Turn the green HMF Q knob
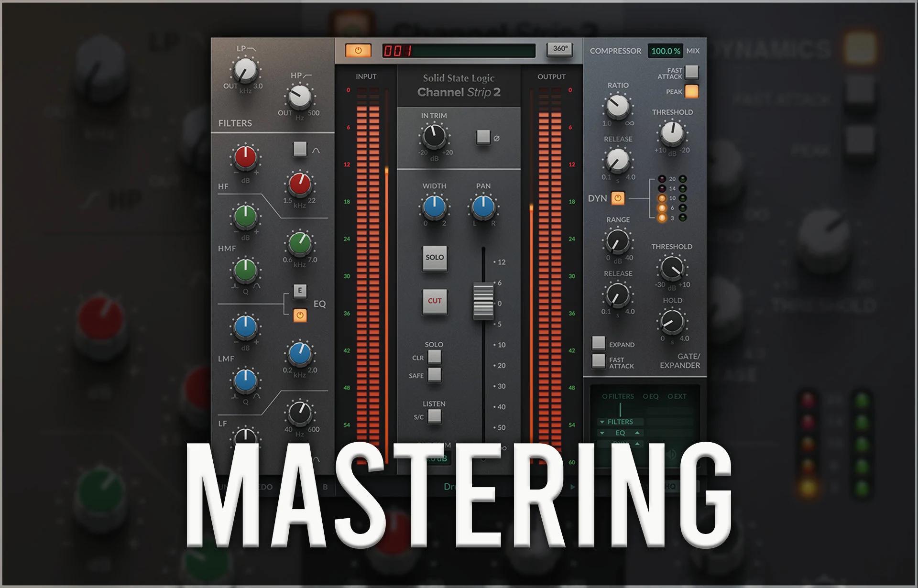Viewport: 918px width, 588px height. click(x=245, y=271)
